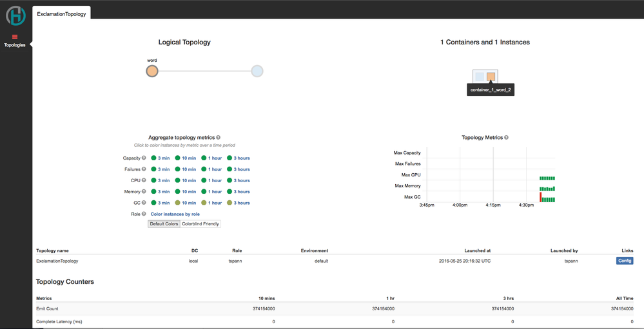Click the Topology Counters heading
The width and height of the screenshot is (644, 329).
tap(65, 282)
